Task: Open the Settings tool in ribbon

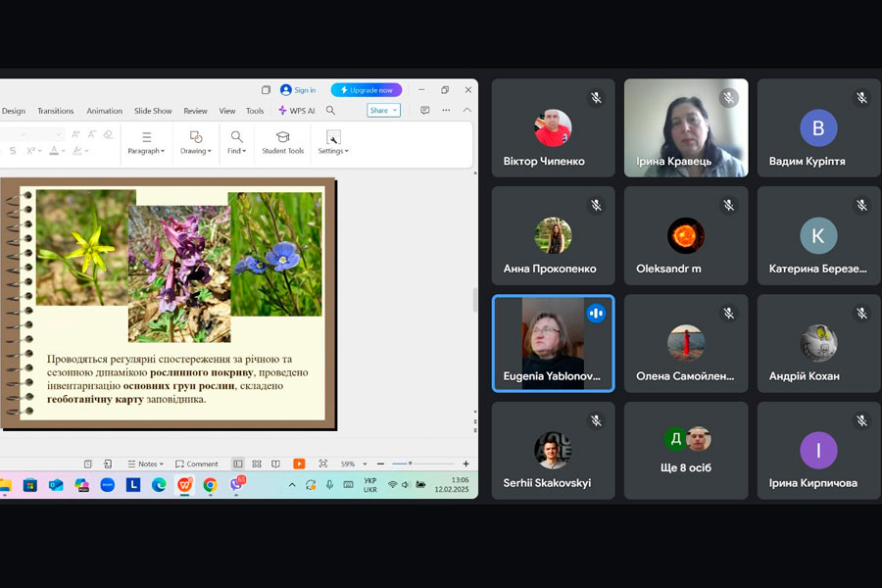Action: (333, 143)
